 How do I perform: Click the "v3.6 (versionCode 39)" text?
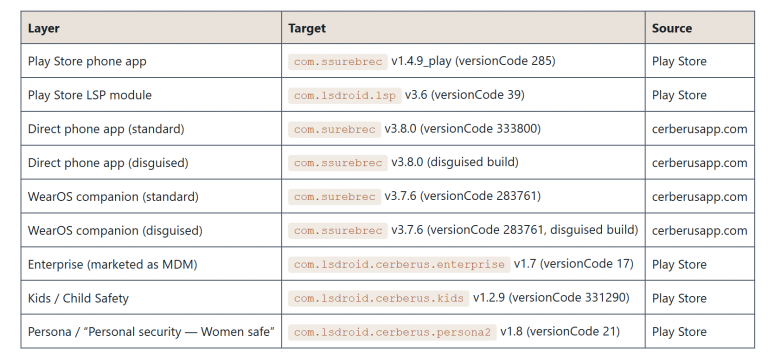pos(465,95)
